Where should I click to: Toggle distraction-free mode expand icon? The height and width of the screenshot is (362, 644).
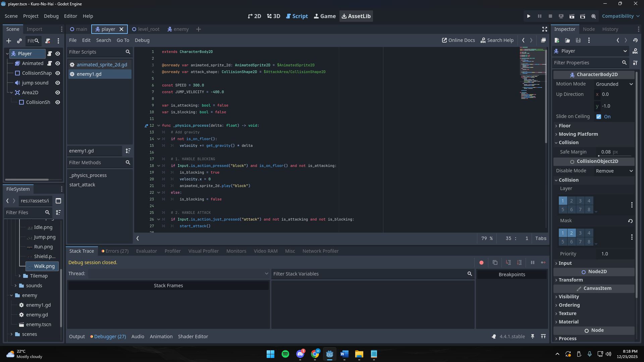pyautogui.click(x=545, y=29)
